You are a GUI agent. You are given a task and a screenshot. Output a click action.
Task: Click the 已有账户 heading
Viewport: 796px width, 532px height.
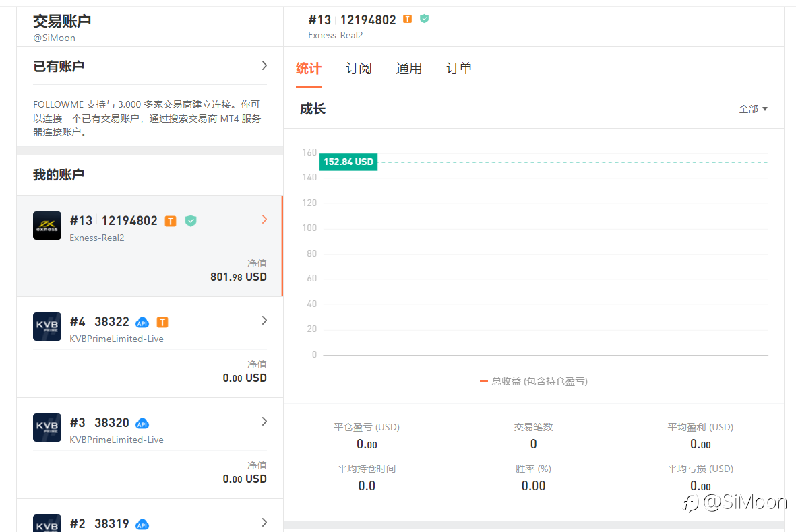(59, 67)
